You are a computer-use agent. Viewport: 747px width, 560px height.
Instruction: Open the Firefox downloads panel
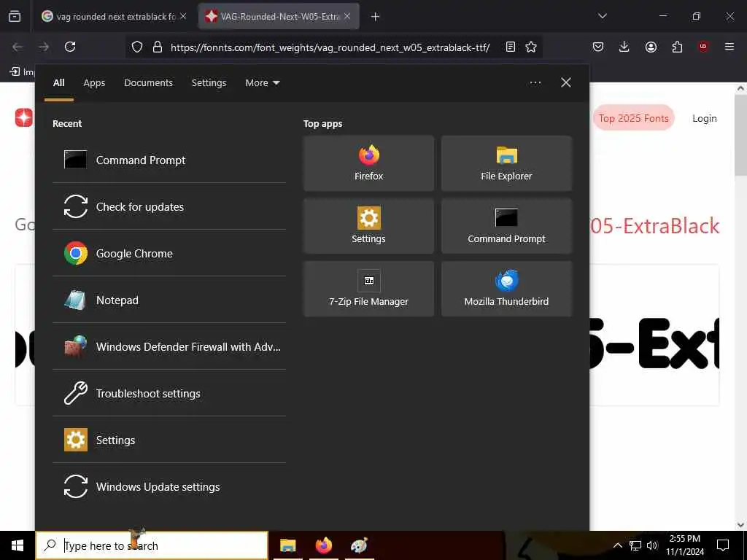tap(624, 47)
